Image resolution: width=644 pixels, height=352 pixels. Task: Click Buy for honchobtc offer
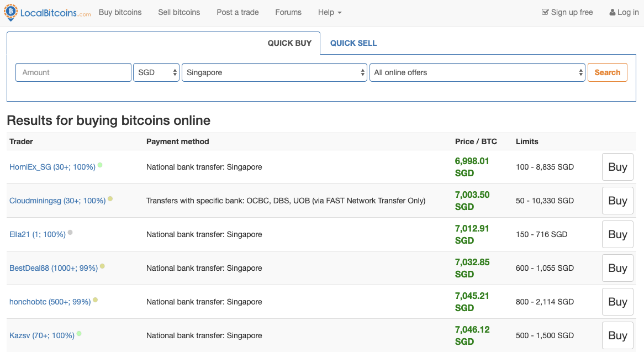617,302
